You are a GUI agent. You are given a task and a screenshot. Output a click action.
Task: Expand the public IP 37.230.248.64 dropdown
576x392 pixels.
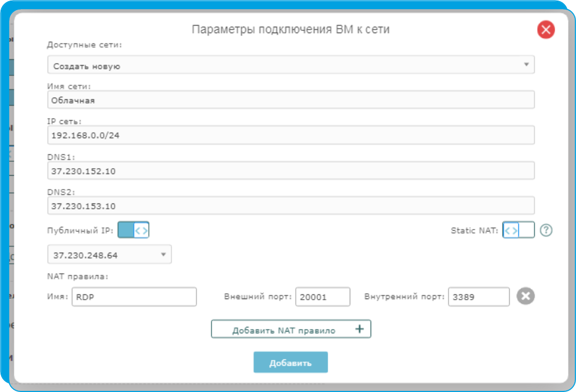tap(109, 255)
